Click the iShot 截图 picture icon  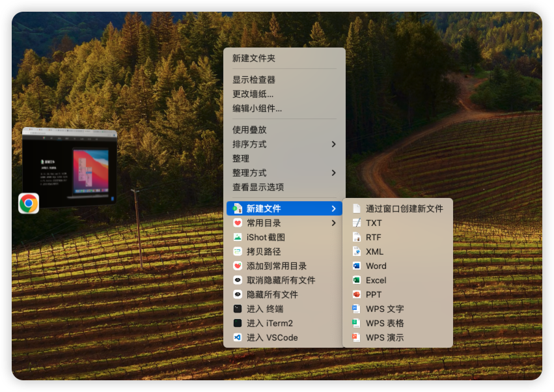click(238, 237)
